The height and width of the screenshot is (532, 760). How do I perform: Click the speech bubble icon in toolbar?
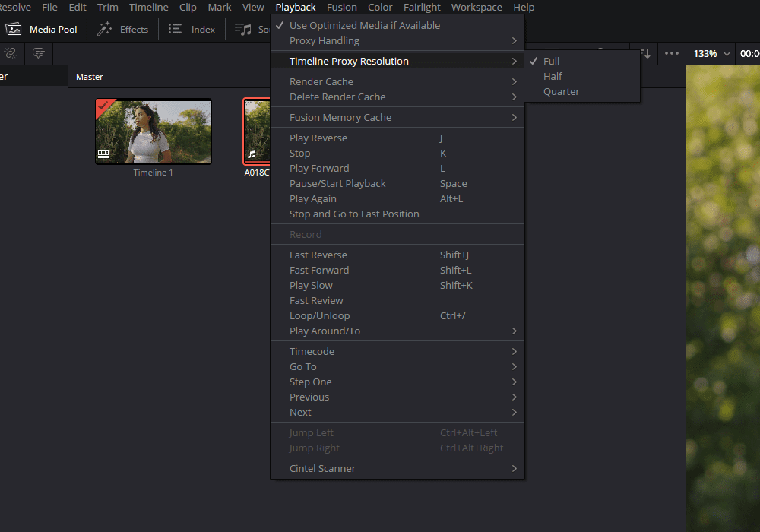(38, 53)
